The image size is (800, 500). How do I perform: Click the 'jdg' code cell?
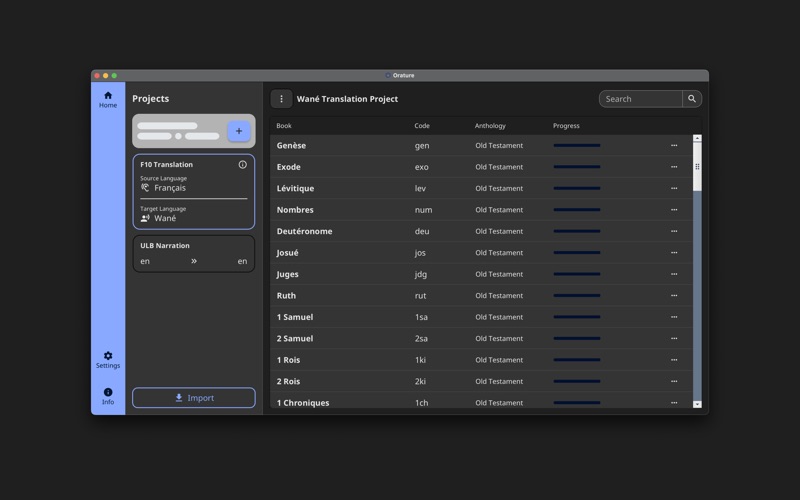click(x=420, y=274)
